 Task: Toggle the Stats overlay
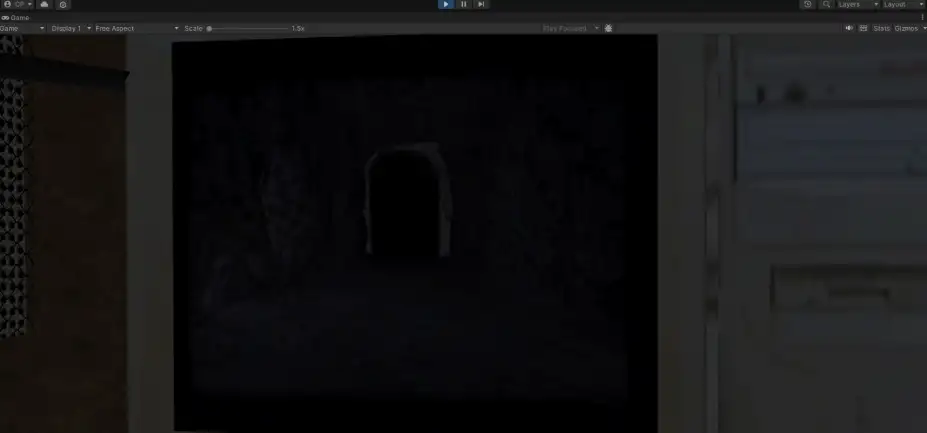tap(881, 28)
